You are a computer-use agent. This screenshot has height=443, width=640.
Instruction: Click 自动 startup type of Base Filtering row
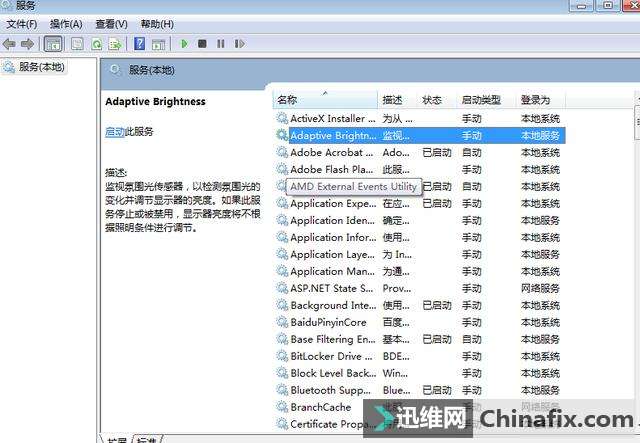[472, 339]
